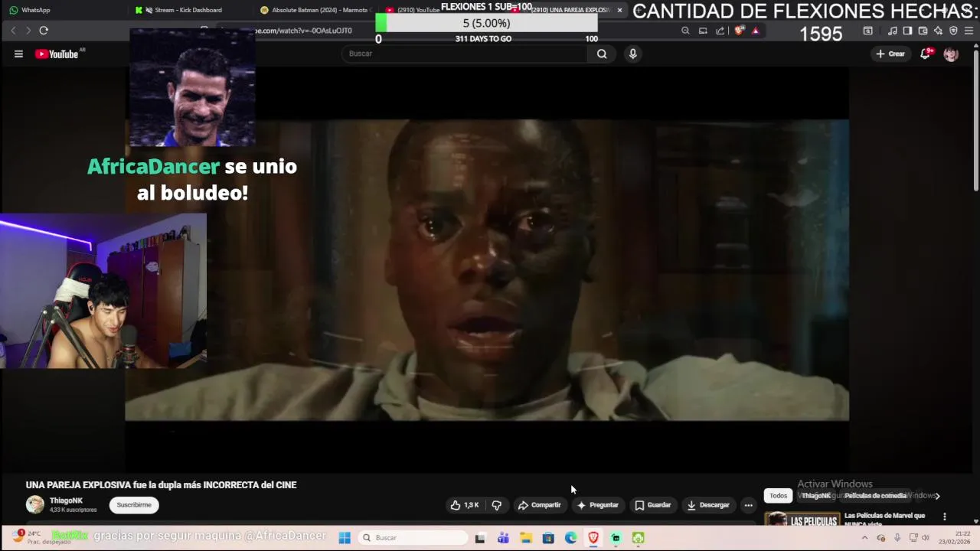Open options for Las Peliculas de Marvel video
The width and height of the screenshot is (980, 551).
(944, 517)
